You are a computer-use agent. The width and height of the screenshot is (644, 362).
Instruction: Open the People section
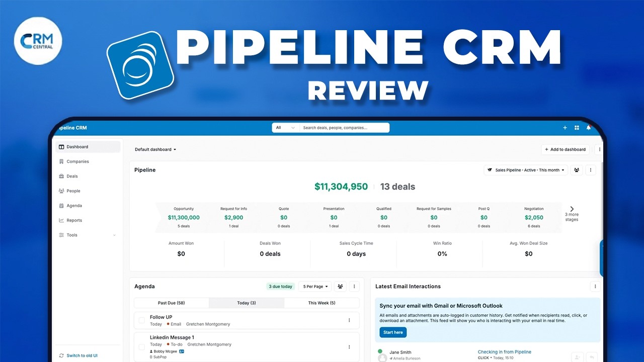[88, 191]
